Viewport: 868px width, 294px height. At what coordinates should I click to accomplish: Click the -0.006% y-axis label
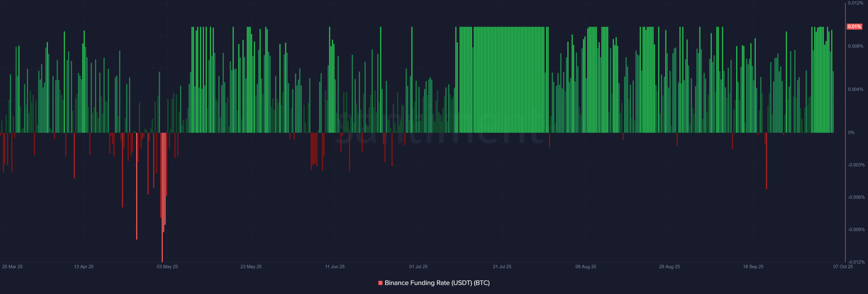(x=856, y=197)
